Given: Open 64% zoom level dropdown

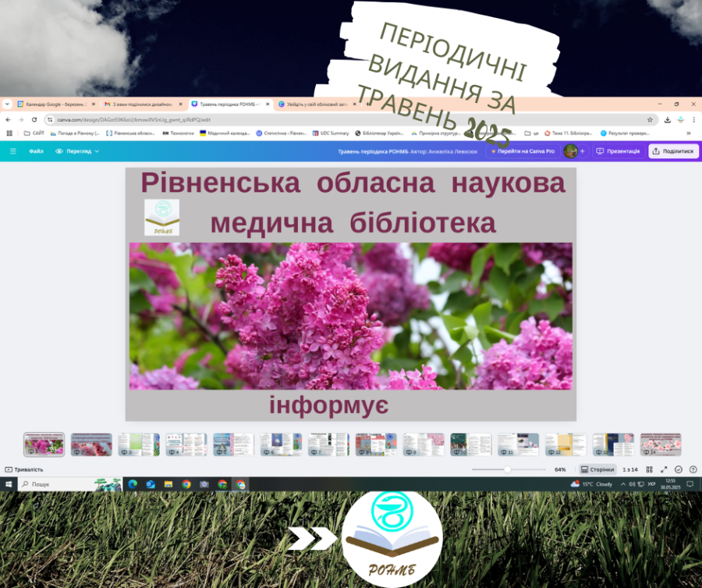Looking at the screenshot, I should [560, 469].
